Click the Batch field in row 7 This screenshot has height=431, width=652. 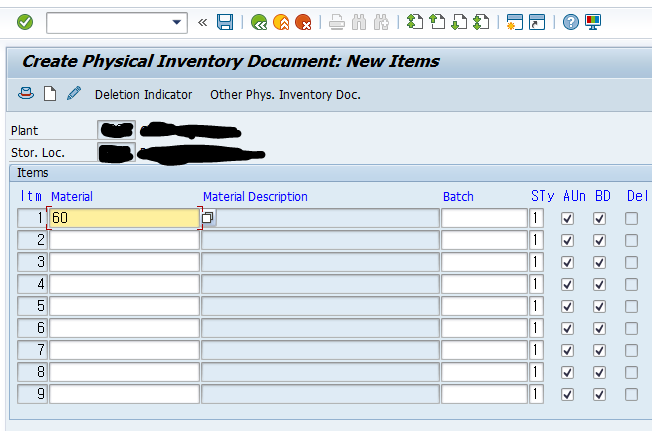pos(484,350)
